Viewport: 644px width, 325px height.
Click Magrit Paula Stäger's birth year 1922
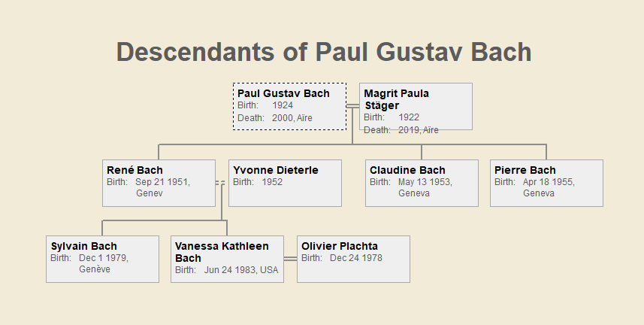point(409,117)
